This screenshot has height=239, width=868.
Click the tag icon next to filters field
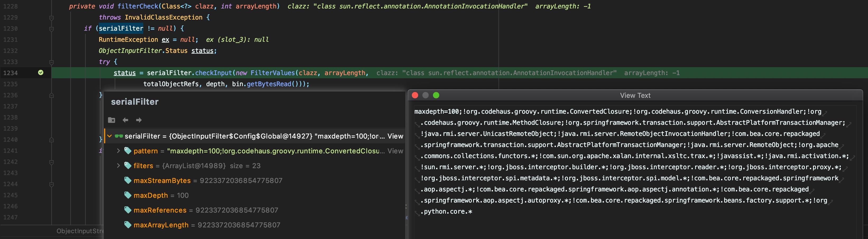[x=128, y=166]
